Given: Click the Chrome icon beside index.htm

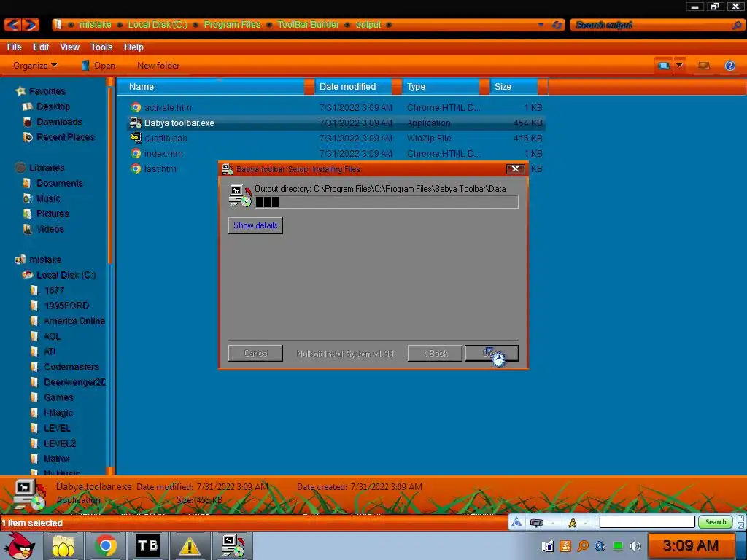Looking at the screenshot, I should click(136, 153).
